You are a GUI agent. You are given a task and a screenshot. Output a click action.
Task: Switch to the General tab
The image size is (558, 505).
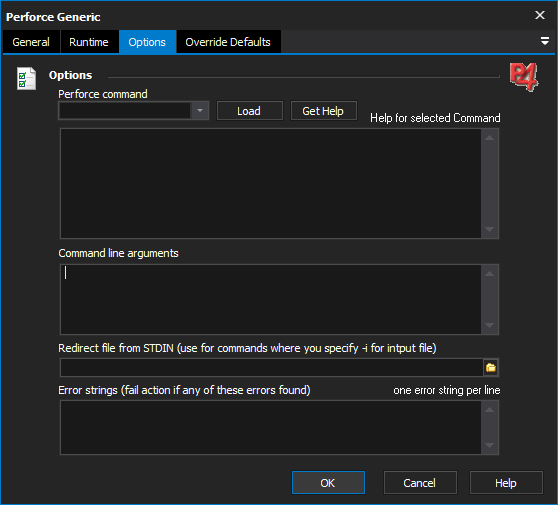click(x=31, y=42)
